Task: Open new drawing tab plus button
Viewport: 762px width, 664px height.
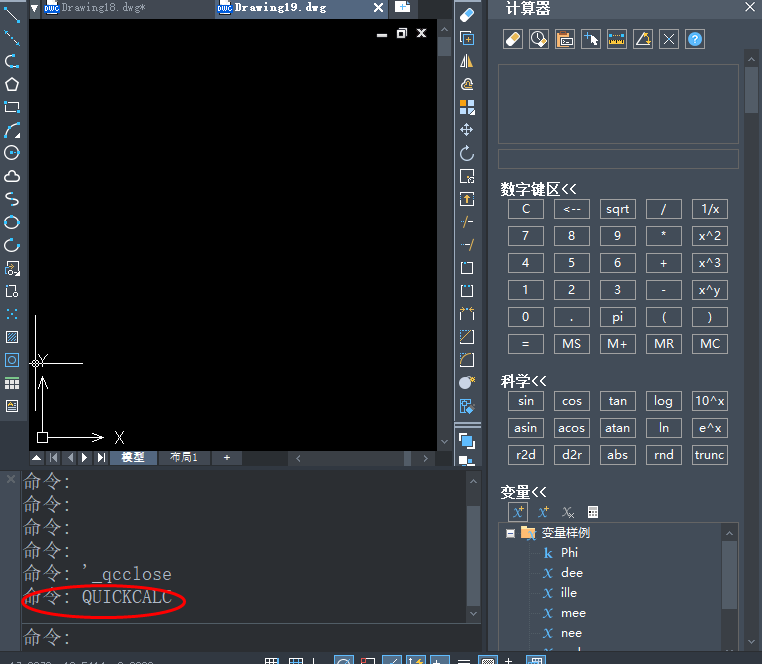Action: 402,7
